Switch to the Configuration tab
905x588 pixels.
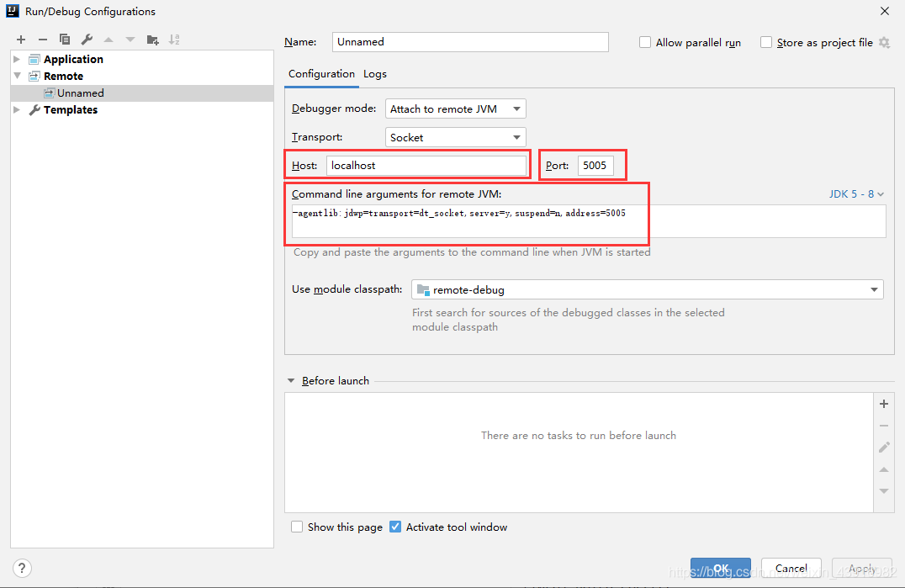point(321,74)
